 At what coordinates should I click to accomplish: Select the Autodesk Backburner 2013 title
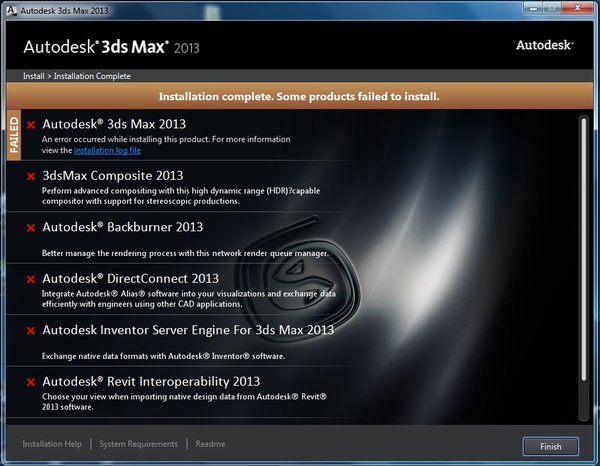coord(122,227)
